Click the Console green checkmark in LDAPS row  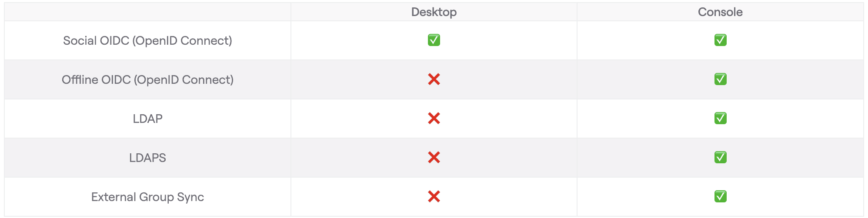tap(720, 157)
